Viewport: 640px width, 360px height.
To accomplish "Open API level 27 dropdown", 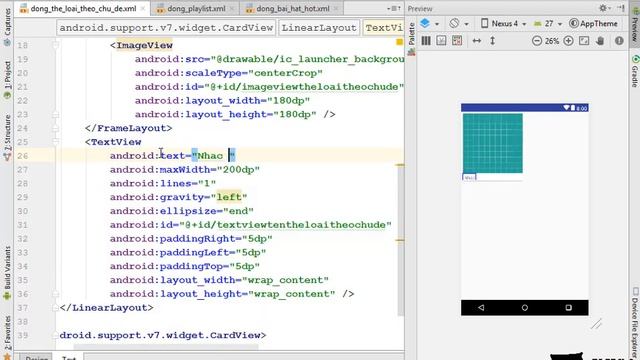I will 548,24.
